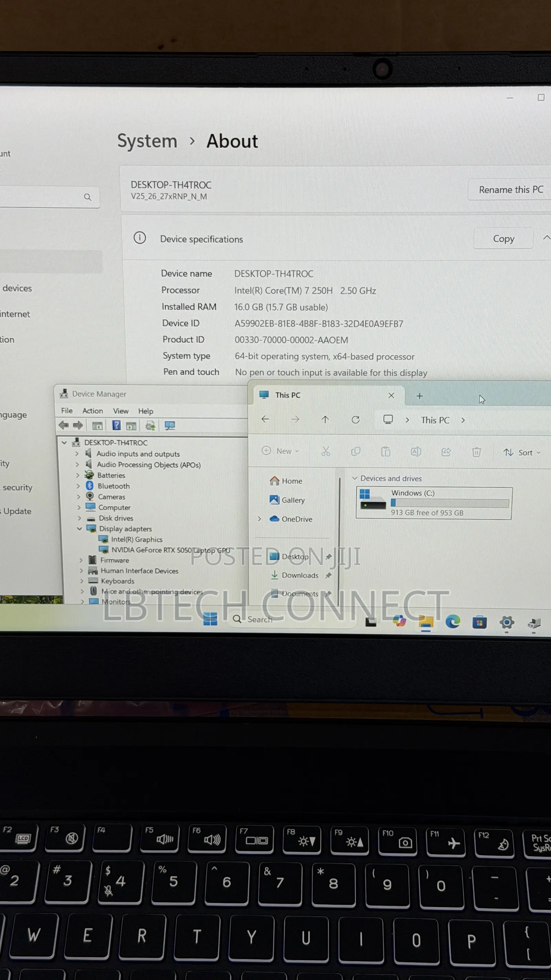Click the Paste icon in File Explorer toolbar
551x980 pixels.
pyautogui.click(x=386, y=452)
